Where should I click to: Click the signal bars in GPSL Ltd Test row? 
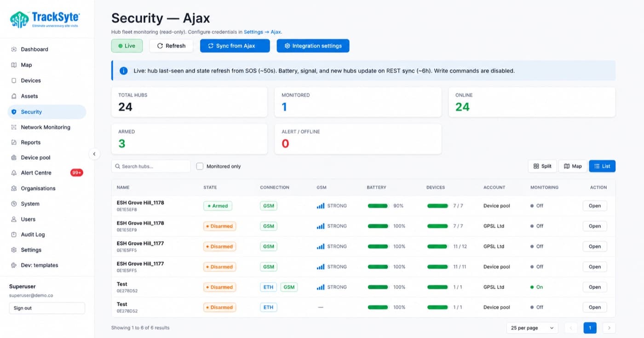pyautogui.click(x=321, y=287)
